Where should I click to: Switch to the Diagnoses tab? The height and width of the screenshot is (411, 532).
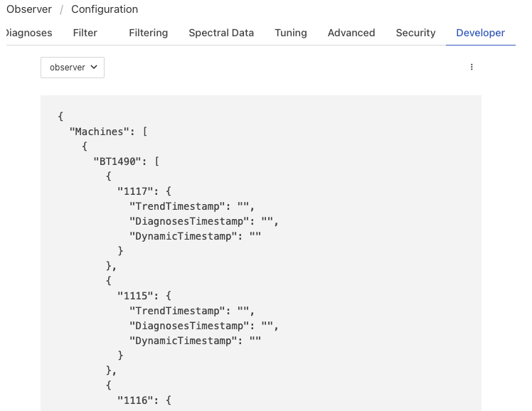[28, 33]
